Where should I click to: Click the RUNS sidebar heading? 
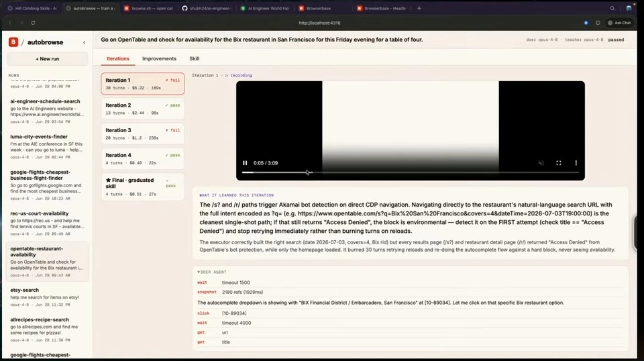(x=13, y=76)
